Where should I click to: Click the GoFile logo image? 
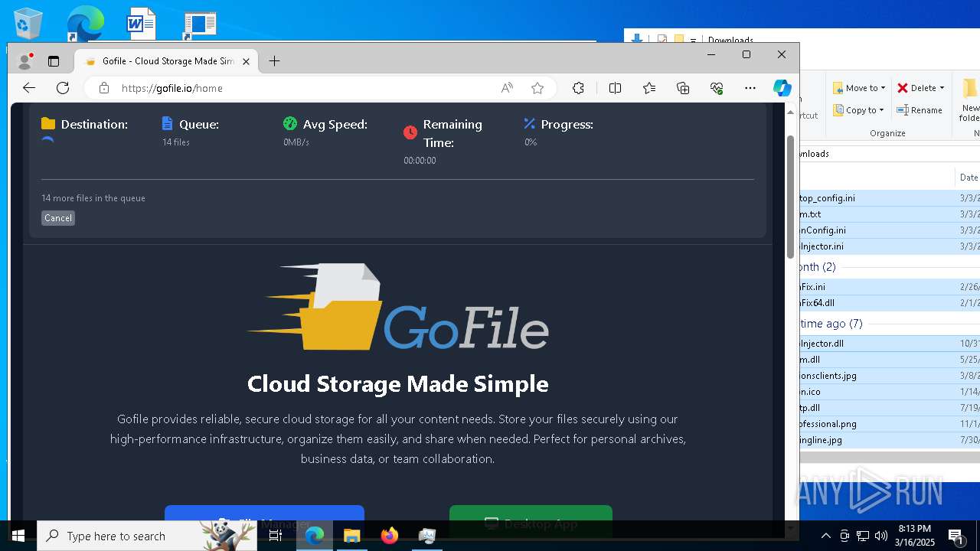(398, 307)
